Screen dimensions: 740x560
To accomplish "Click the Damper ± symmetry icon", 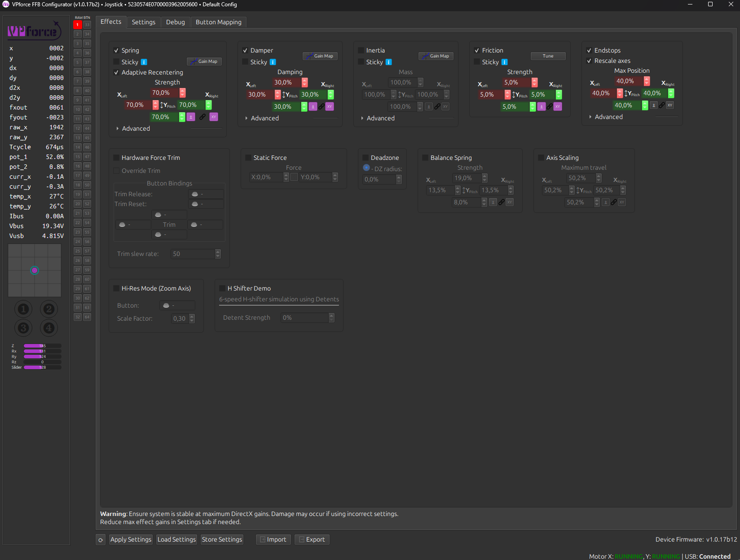I will coord(313,106).
